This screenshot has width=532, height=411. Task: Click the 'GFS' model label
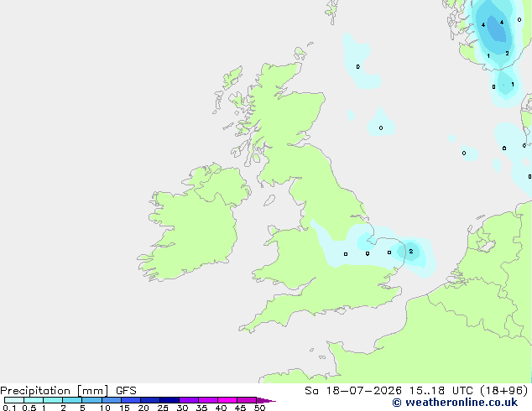point(126,390)
